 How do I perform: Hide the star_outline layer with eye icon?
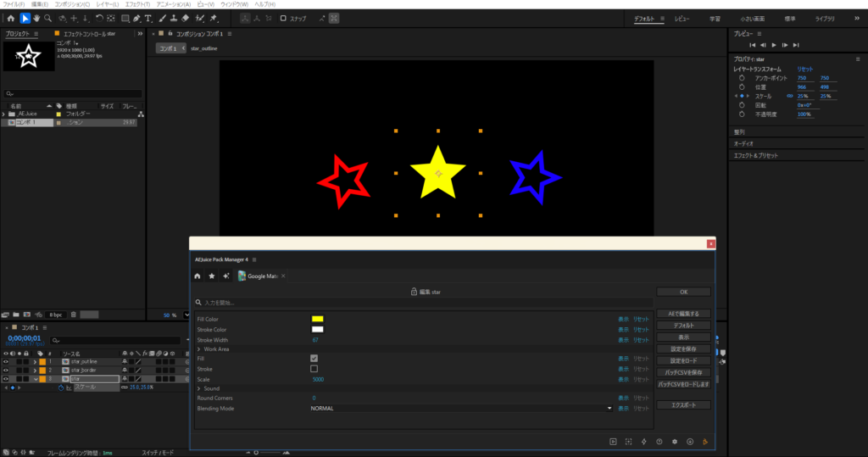point(6,361)
